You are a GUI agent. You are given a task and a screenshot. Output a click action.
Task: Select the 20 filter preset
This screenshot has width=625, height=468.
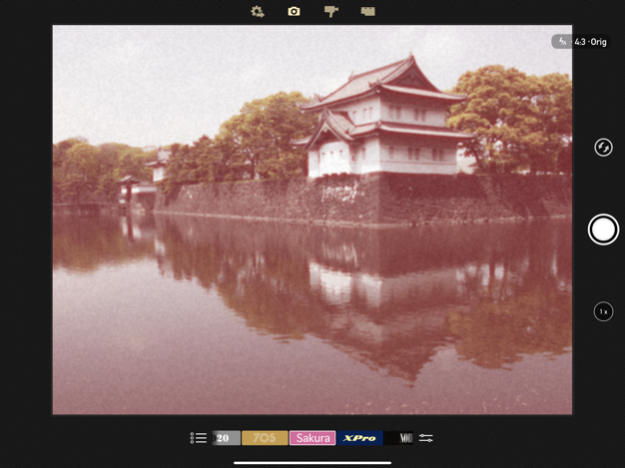(x=226, y=438)
